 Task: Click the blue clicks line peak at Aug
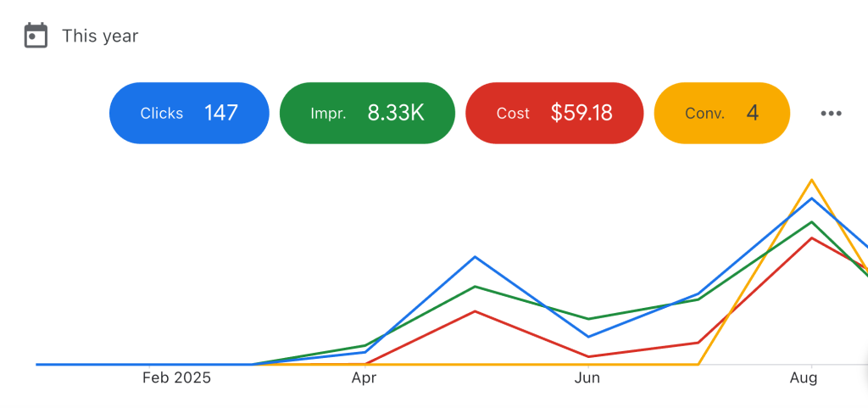pyautogui.click(x=812, y=198)
